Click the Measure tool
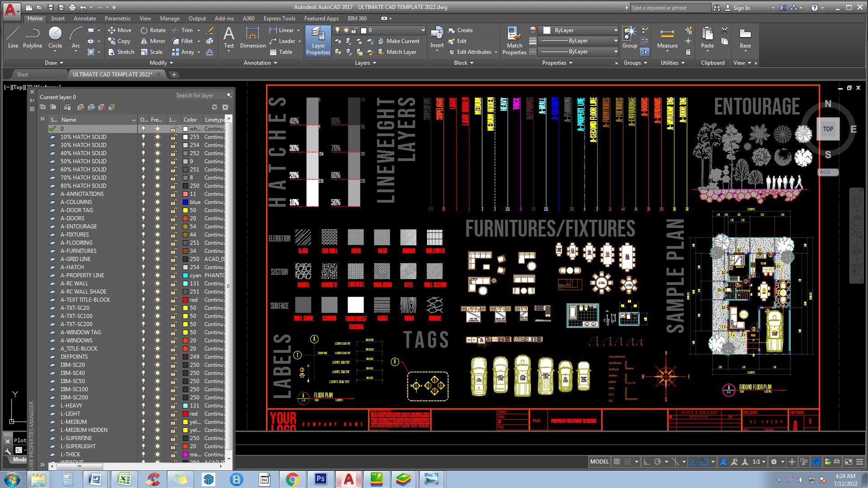This screenshot has height=488, width=868. pos(667,37)
